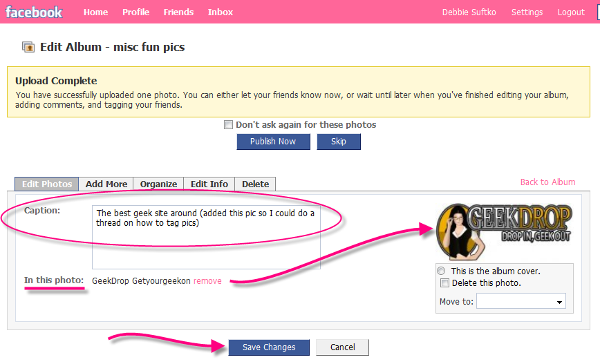Image resolution: width=600 pixels, height=364 pixels.
Task: Open the Organize tab
Action: pyautogui.click(x=158, y=184)
